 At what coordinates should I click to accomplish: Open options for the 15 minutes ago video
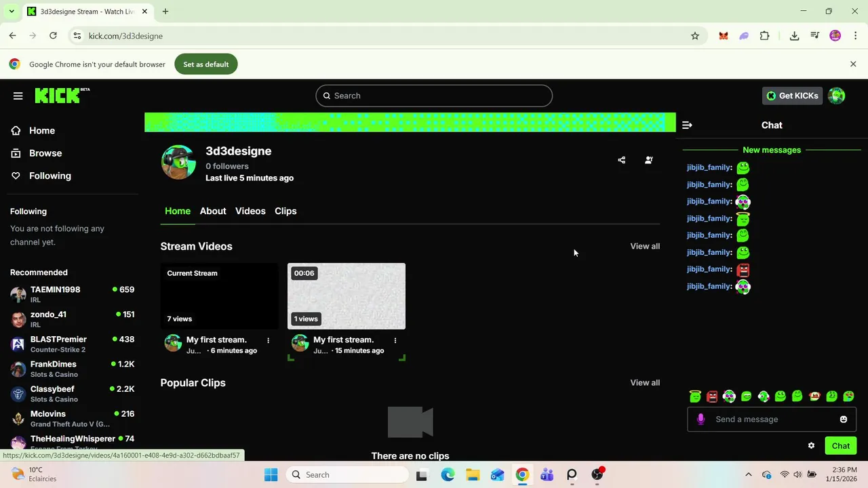click(395, 340)
